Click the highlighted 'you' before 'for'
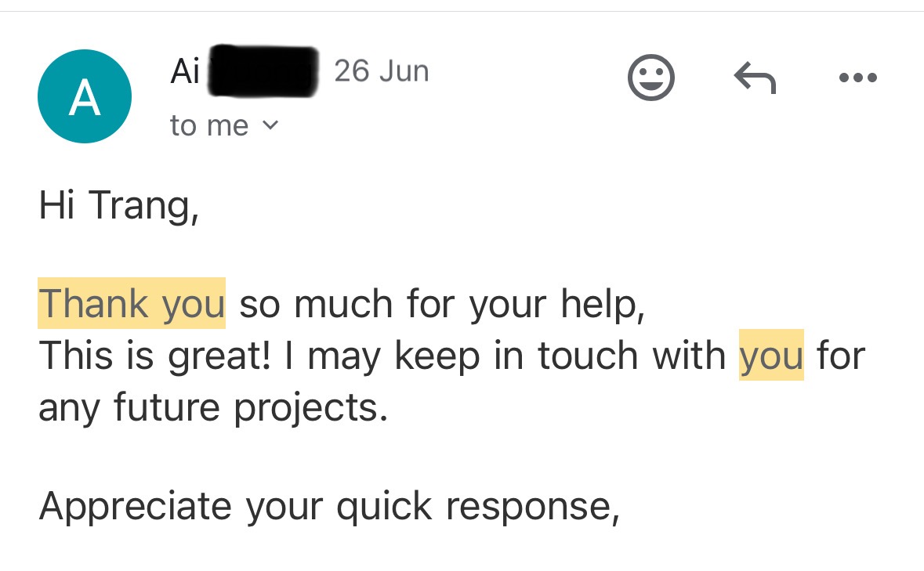Image resolution: width=924 pixels, height=571 pixels. pos(771,355)
